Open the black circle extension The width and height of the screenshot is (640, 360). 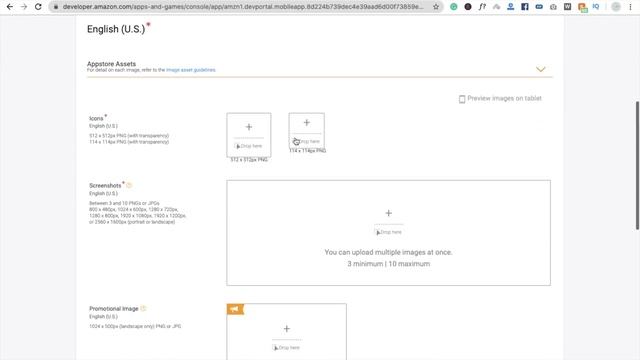tap(468, 7)
